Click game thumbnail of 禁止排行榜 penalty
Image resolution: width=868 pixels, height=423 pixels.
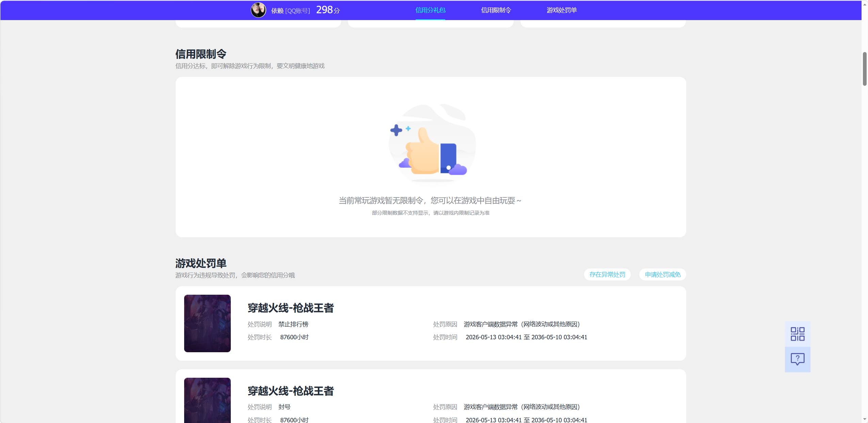(x=207, y=323)
